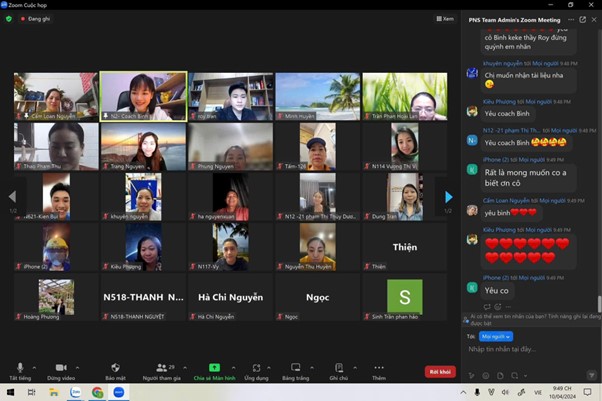The image size is (602, 401).
Task: Click the Ghi chú notes icon
Action: click(x=338, y=367)
